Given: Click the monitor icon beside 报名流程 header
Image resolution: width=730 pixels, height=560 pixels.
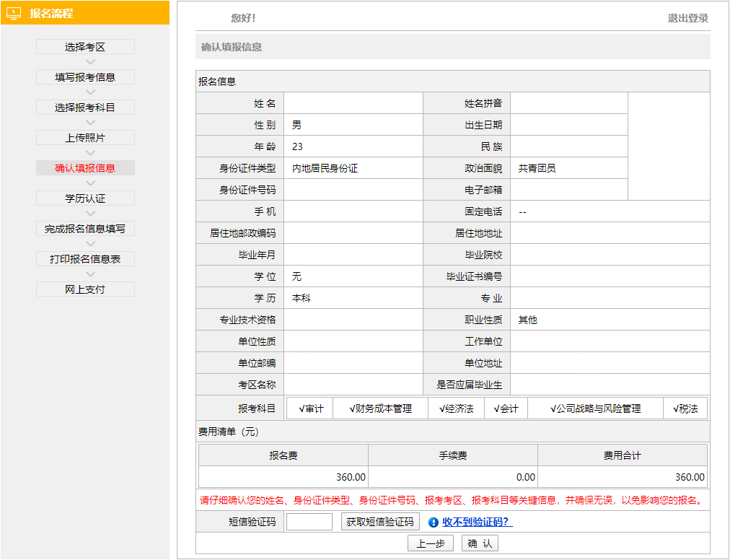Looking at the screenshot, I should pos(14,13).
